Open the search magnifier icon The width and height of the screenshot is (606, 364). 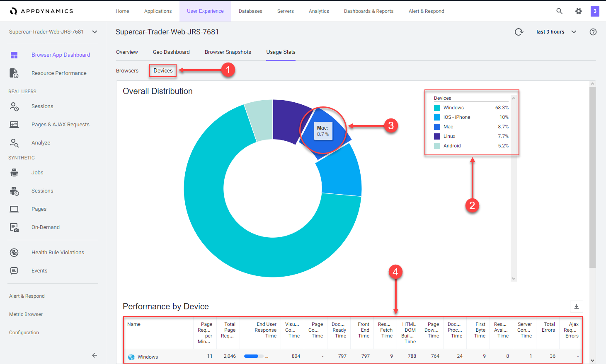[559, 11]
